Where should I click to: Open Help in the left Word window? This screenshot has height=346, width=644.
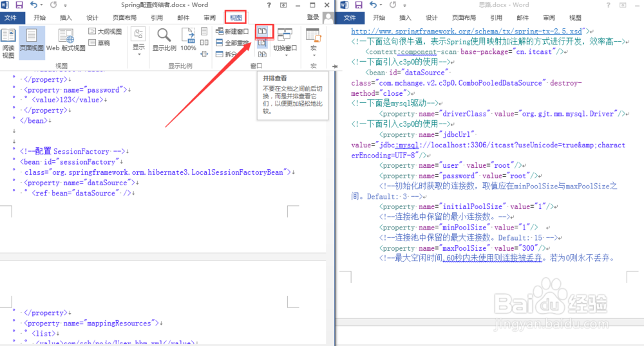coord(269,5)
